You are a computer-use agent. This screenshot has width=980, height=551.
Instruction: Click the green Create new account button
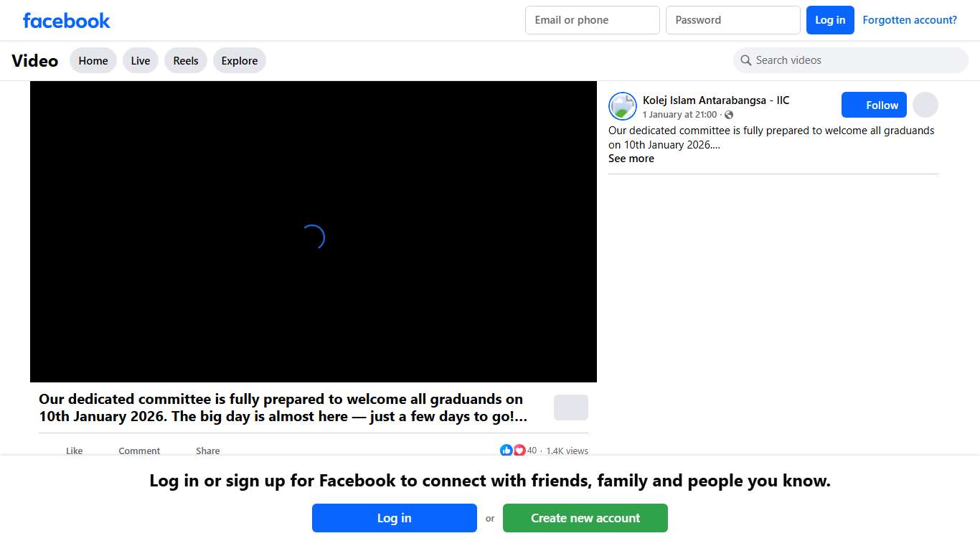click(x=585, y=518)
